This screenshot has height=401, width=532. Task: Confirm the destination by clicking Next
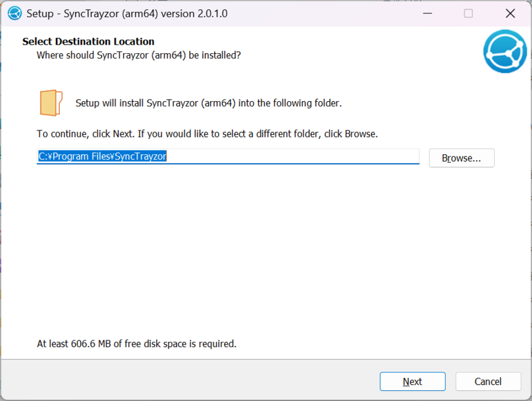coord(412,381)
